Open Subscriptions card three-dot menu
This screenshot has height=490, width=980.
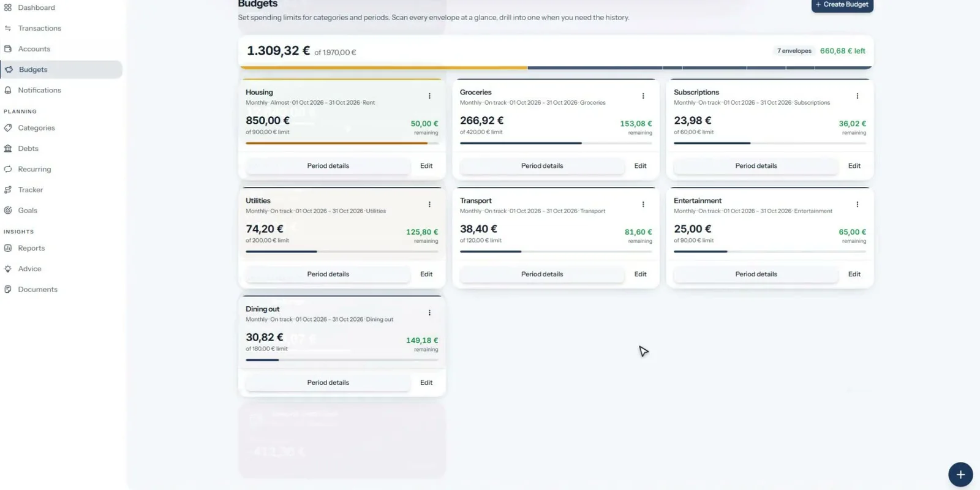[858, 96]
